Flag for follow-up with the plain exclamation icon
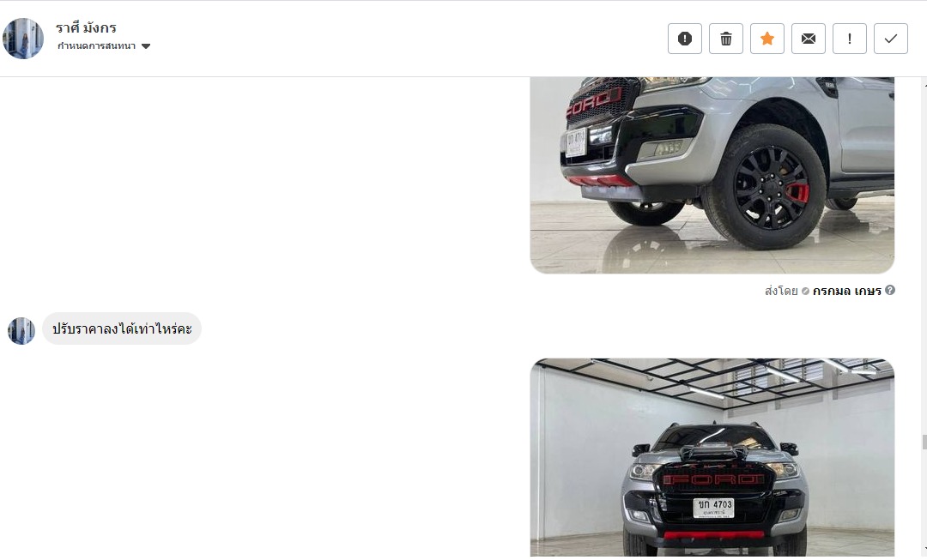This screenshot has width=927, height=560. [x=850, y=39]
